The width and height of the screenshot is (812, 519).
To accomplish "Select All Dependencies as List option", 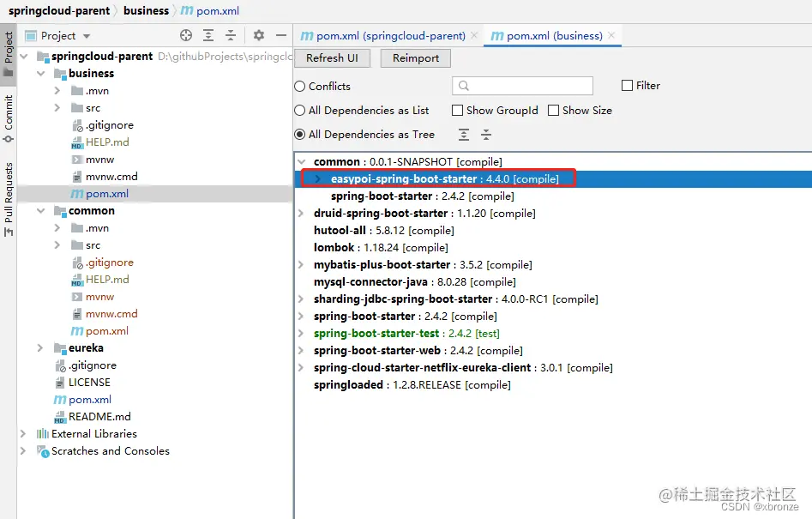I will [x=300, y=111].
